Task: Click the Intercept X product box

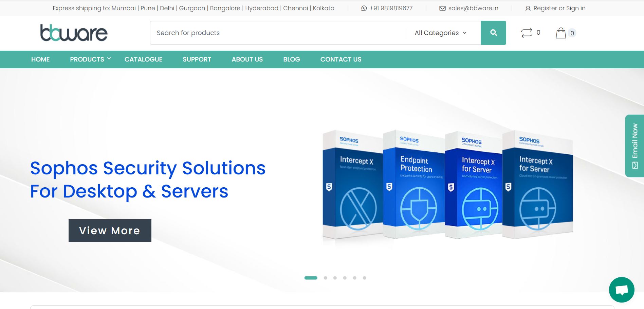Action: tap(353, 185)
